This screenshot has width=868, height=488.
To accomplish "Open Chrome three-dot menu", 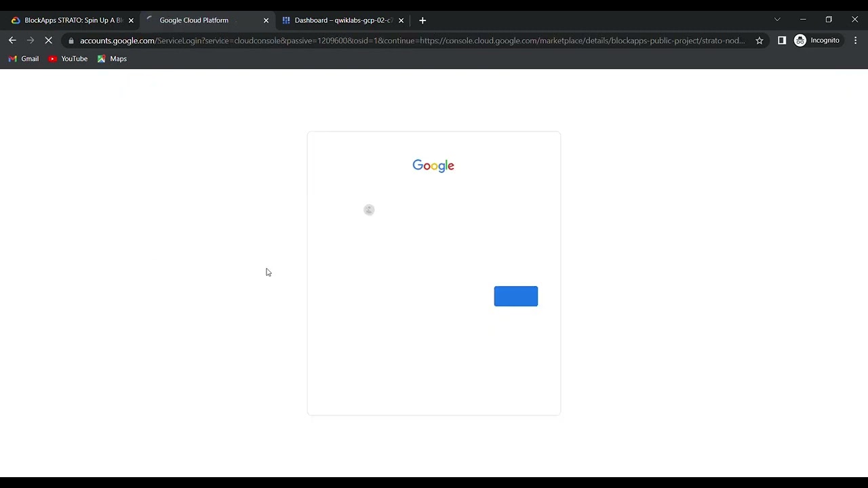I will pyautogui.click(x=855, y=41).
